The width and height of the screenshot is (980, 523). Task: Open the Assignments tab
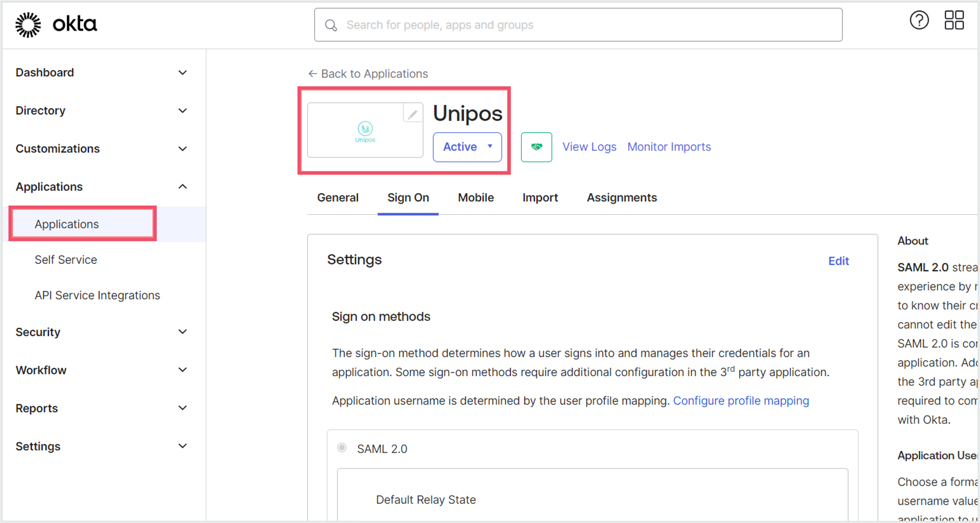pos(622,198)
